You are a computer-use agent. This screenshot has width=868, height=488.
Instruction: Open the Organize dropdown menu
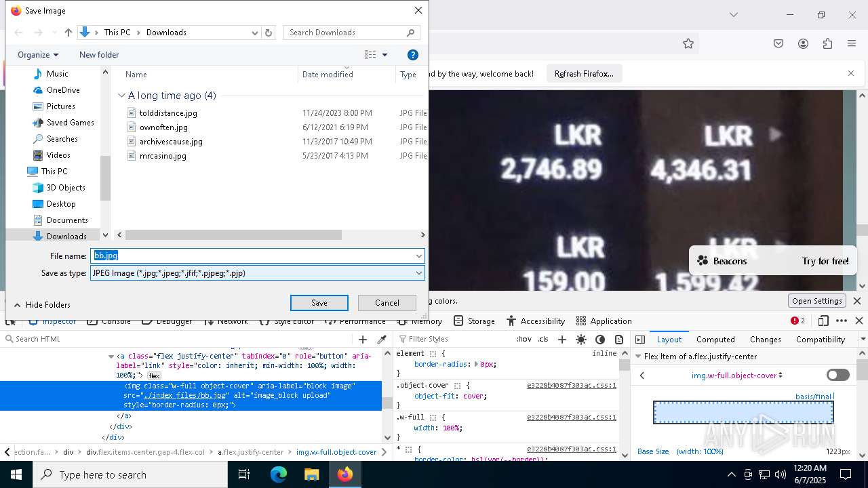point(38,55)
